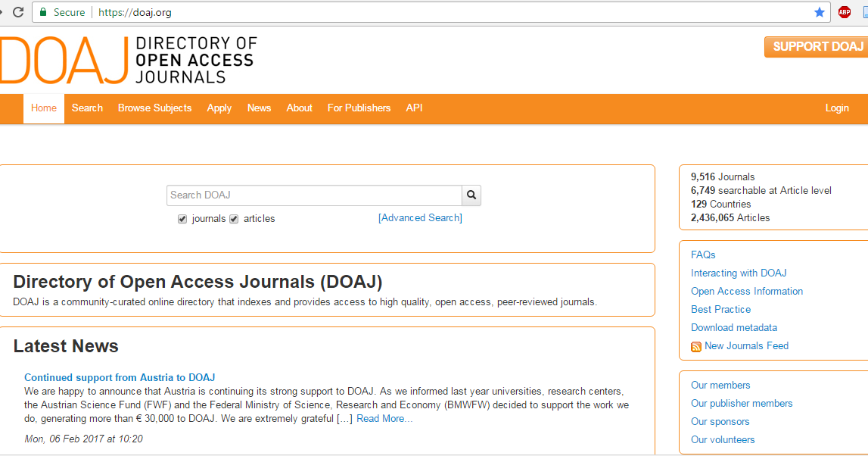Click the orange RSS feed icon
This screenshot has width=868, height=456.
click(x=696, y=347)
